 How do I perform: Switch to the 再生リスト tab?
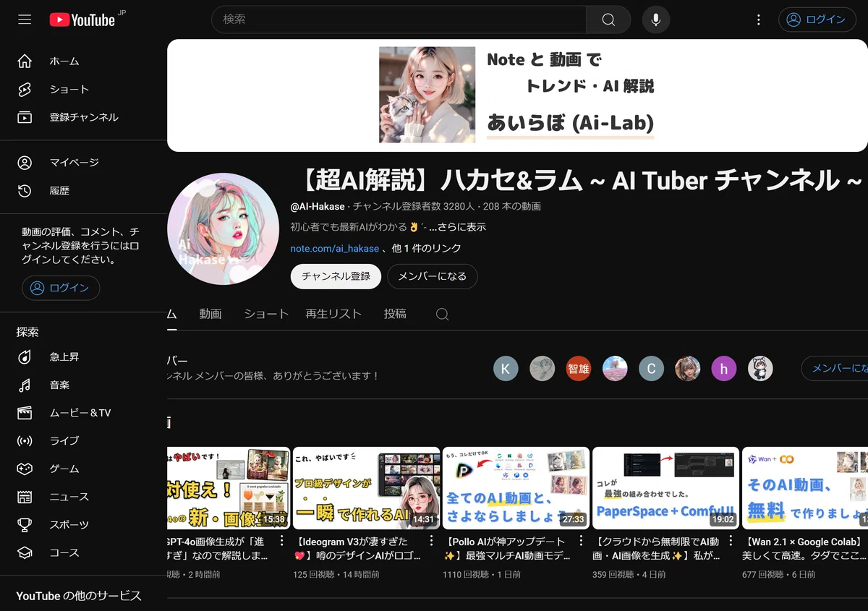(333, 314)
